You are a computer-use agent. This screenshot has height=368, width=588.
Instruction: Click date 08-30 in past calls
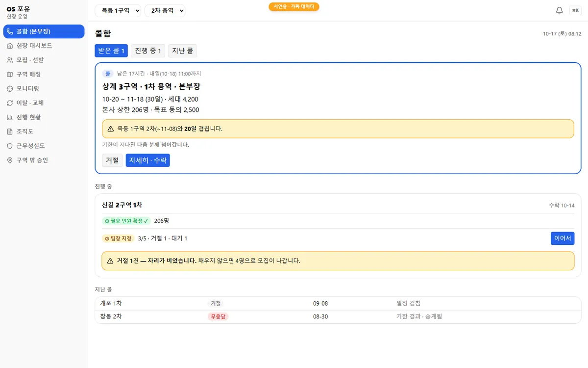pos(320,316)
